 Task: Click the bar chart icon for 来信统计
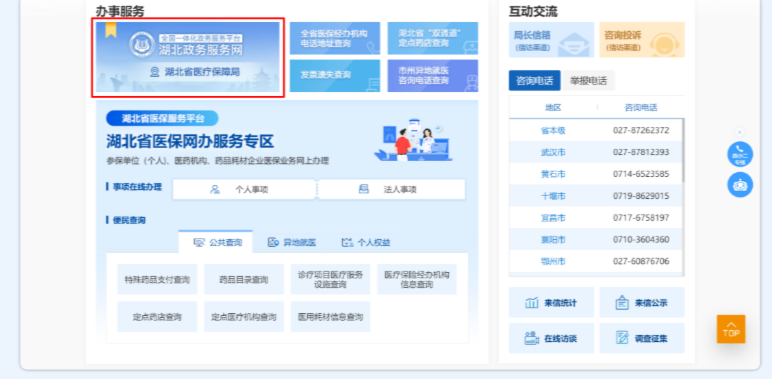pos(532,303)
